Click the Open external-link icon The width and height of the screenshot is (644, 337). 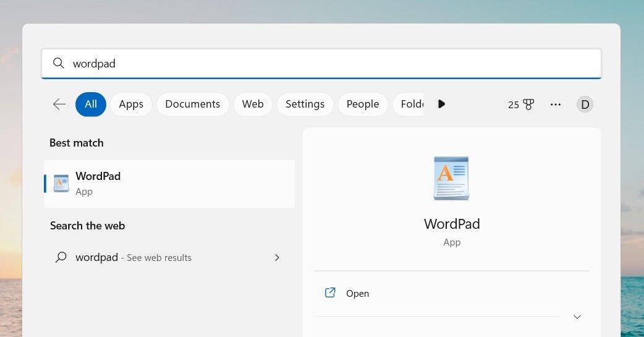(x=330, y=292)
